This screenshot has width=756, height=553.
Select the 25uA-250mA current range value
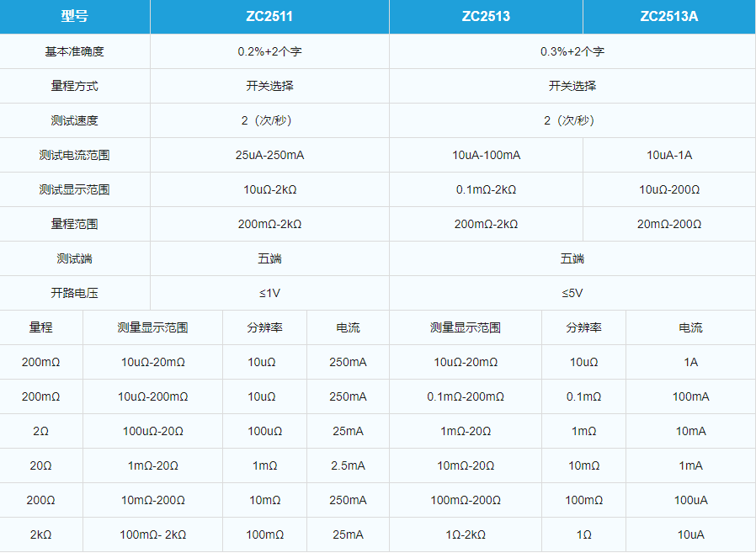tap(269, 155)
